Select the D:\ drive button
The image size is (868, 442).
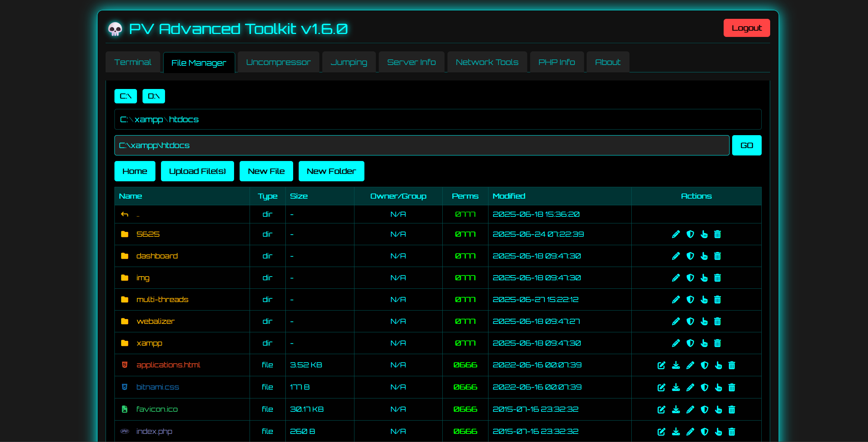tap(154, 96)
